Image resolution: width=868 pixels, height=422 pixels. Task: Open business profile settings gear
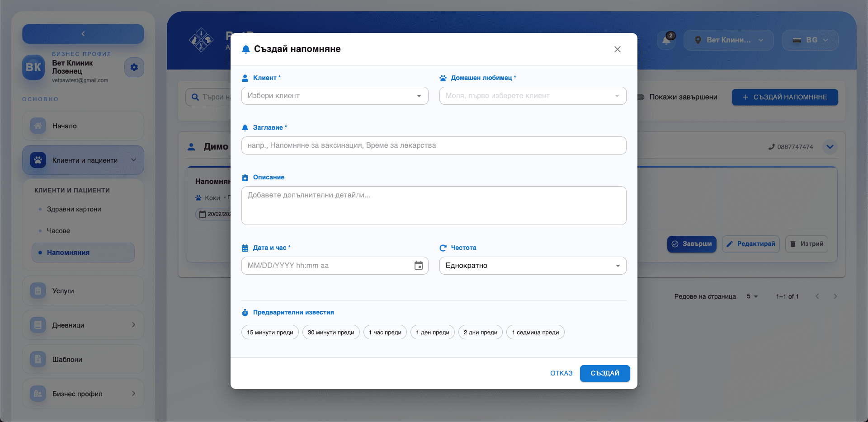point(134,67)
